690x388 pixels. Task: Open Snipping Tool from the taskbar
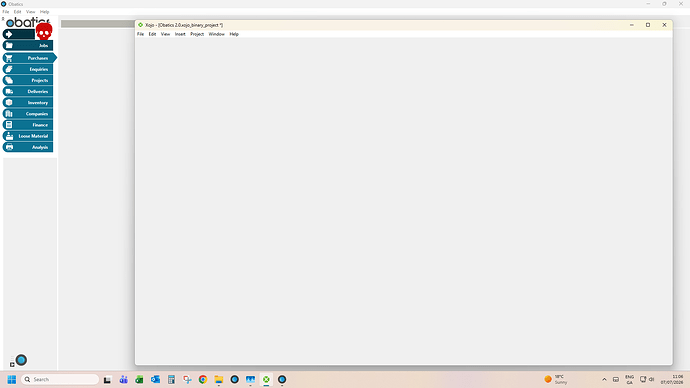[187, 379]
